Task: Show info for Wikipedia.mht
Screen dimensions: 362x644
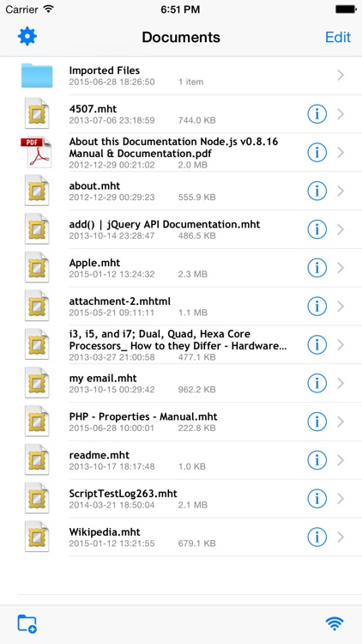Action: click(x=317, y=537)
